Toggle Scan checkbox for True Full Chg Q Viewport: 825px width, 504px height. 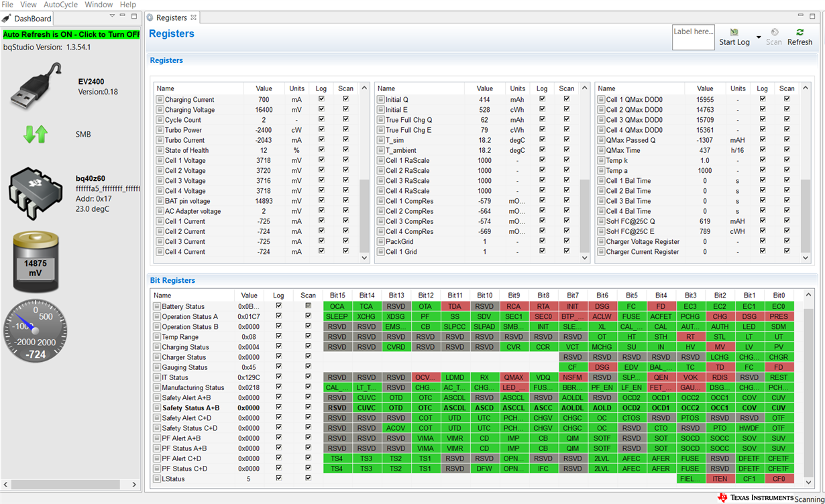pyautogui.click(x=567, y=120)
